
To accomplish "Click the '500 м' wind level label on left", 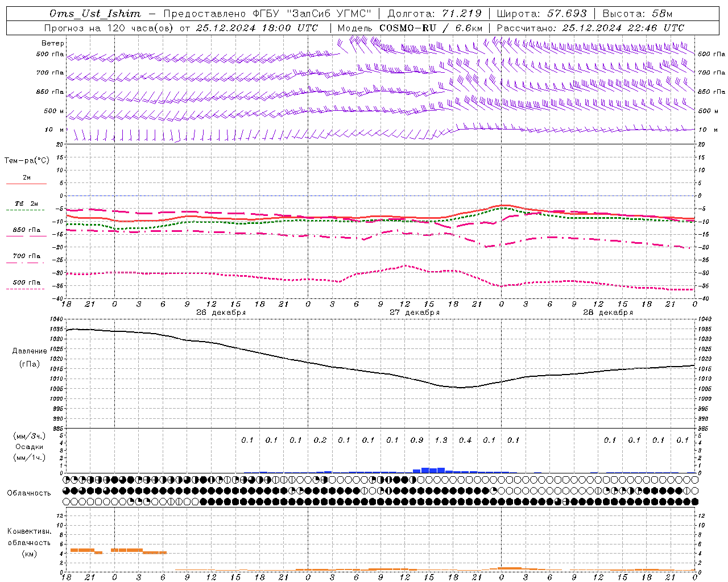I will (55, 111).
